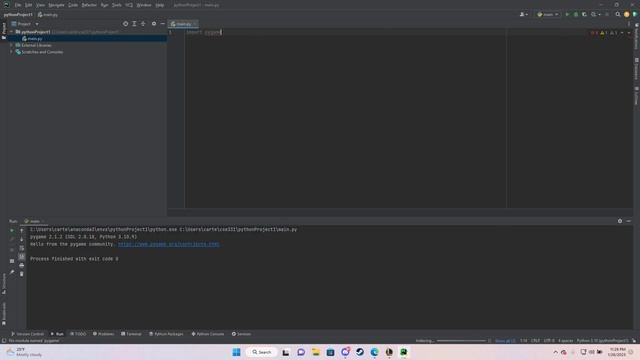Switch to main.py editor tab
Screen dimensions: 640x360
pyautogui.click(x=183, y=24)
